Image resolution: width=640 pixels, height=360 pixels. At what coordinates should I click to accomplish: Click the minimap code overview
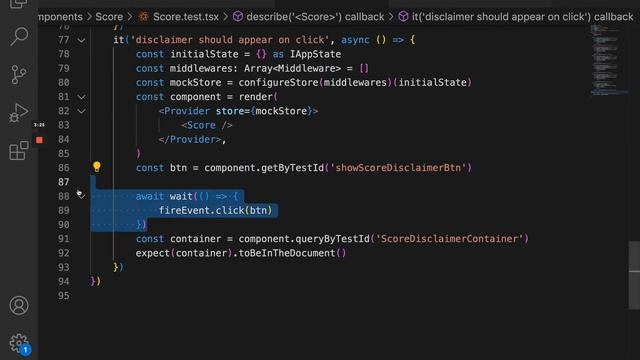tap(609, 60)
